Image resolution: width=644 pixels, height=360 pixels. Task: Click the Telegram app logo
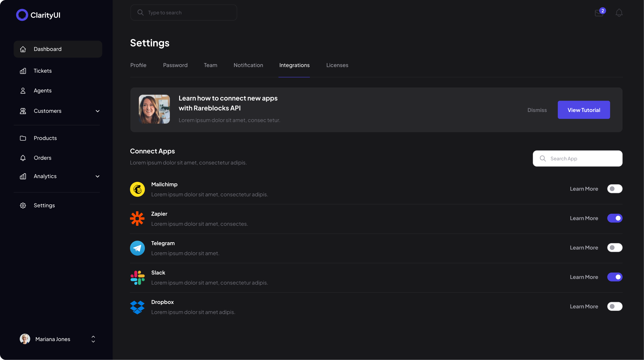(x=137, y=248)
